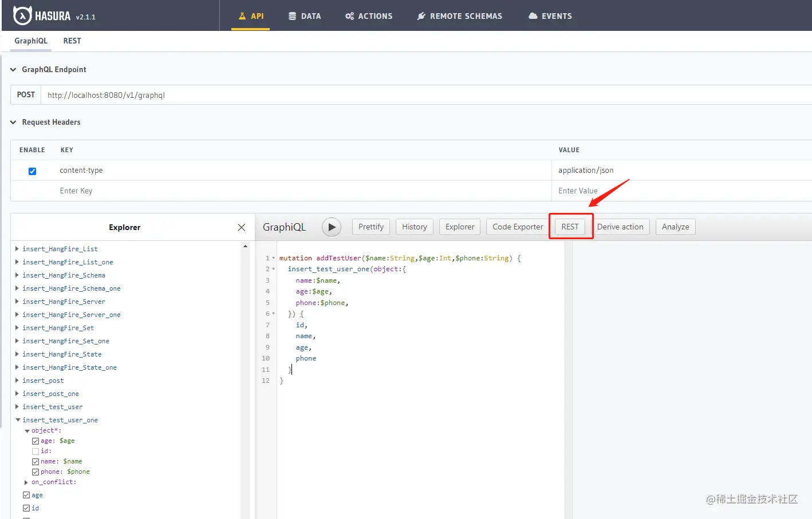This screenshot has height=519, width=812.
Task: Close the Explorer panel with X icon
Action: pos(242,227)
